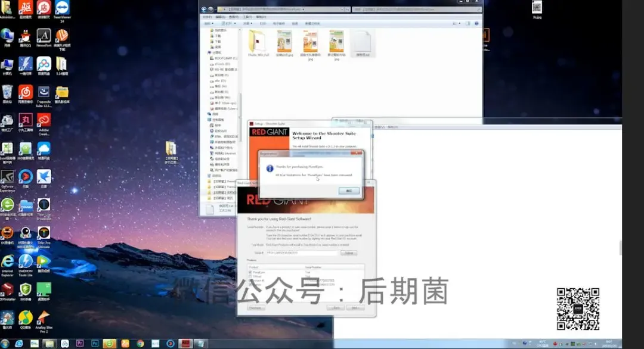This screenshot has width=644, height=349.
Task: Open DAEMON Tools Lite desktop shortcut
Action: coord(25,266)
